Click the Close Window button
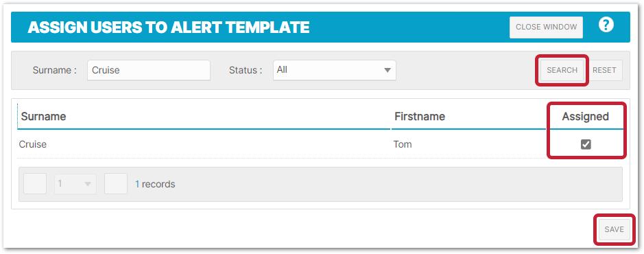 (x=546, y=27)
